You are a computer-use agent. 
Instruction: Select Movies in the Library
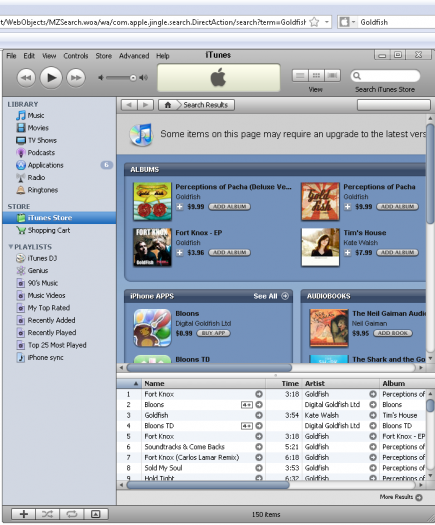(38, 128)
